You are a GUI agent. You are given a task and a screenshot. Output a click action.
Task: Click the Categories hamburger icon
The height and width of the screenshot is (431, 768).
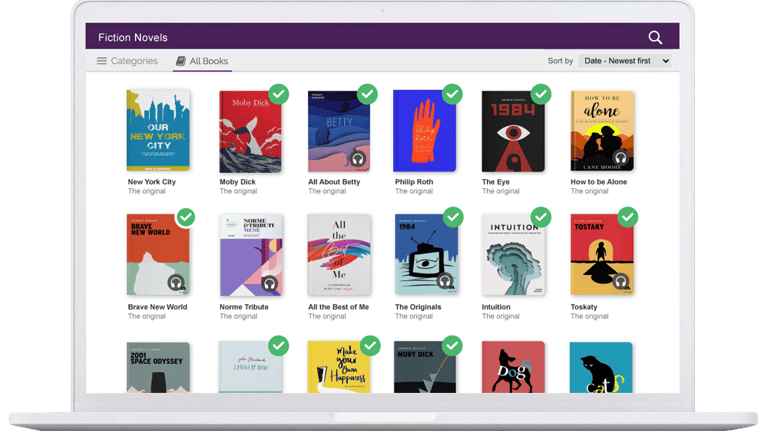point(101,61)
